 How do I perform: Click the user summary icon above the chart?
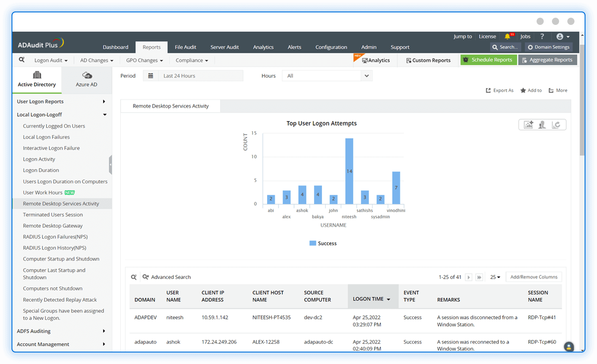(x=542, y=124)
